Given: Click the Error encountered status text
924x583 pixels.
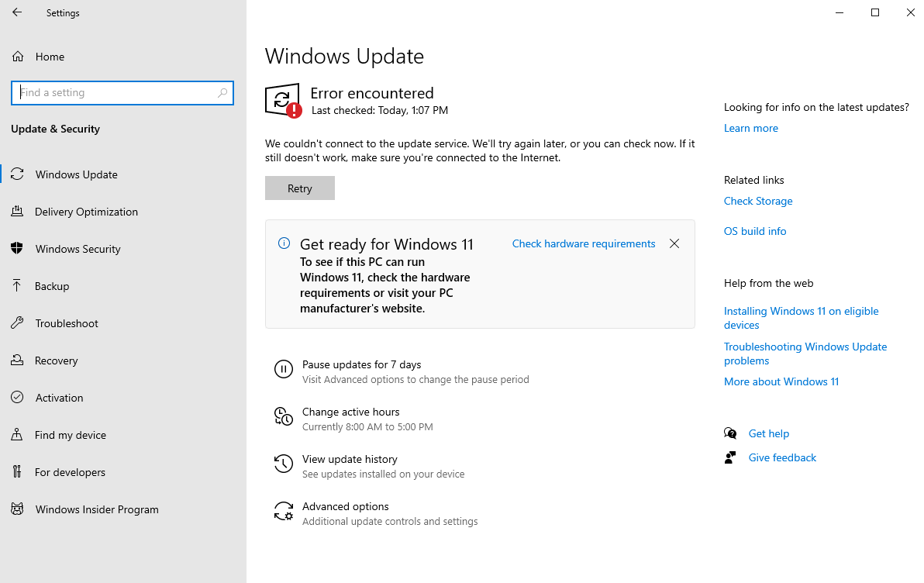Looking at the screenshot, I should coord(372,93).
